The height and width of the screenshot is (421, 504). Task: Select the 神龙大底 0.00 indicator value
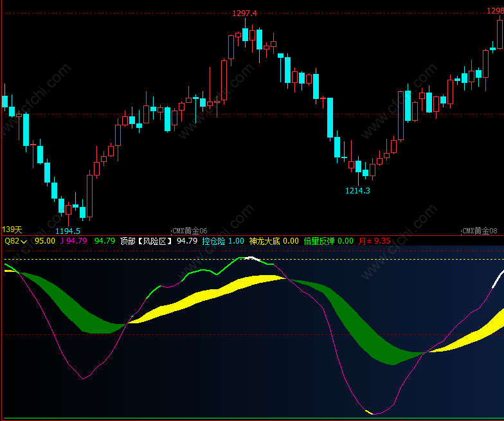(x=274, y=241)
